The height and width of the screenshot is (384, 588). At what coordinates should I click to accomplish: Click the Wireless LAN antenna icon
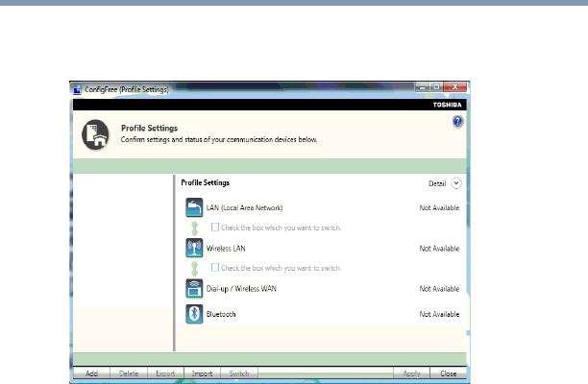click(x=194, y=248)
